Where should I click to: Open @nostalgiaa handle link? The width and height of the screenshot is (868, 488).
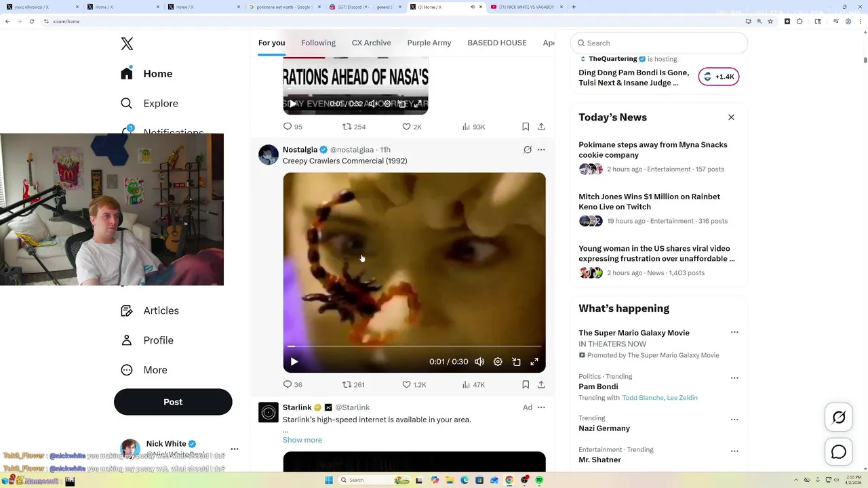(352, 150)
